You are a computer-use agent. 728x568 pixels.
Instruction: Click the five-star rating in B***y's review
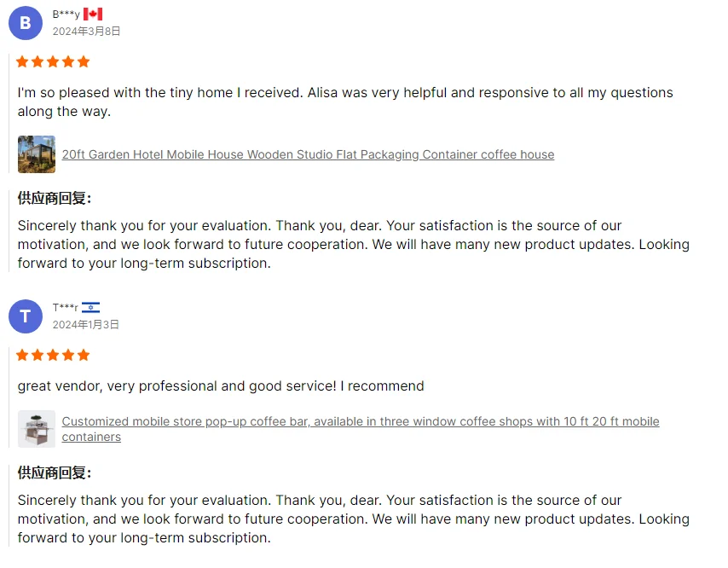coord(53,61)
